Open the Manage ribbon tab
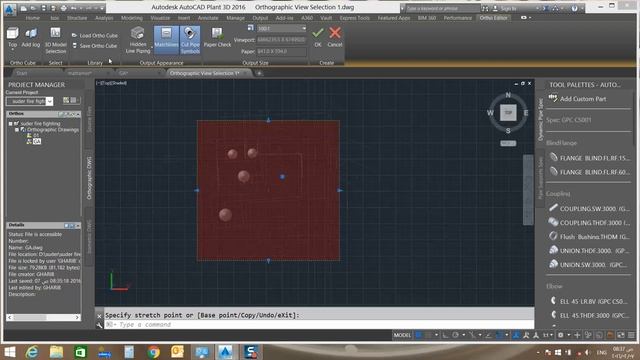Screen dimensions: 640x360 (236, 18)
